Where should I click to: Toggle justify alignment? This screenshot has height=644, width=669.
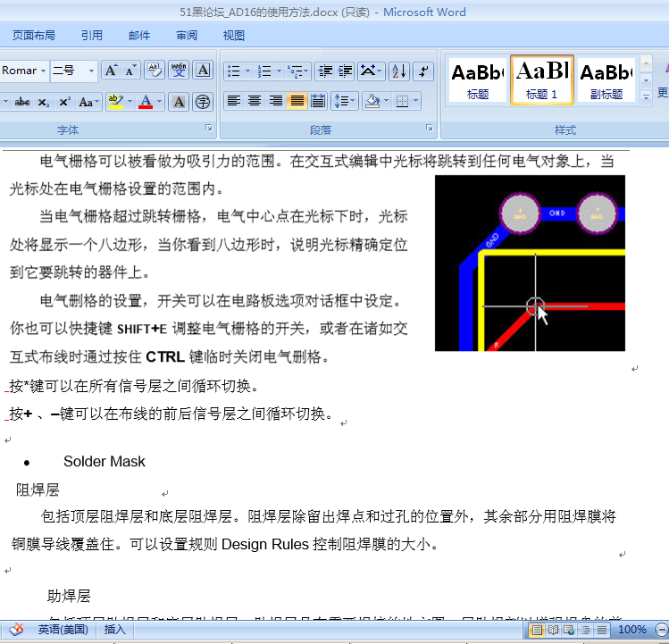click(297, 101)
